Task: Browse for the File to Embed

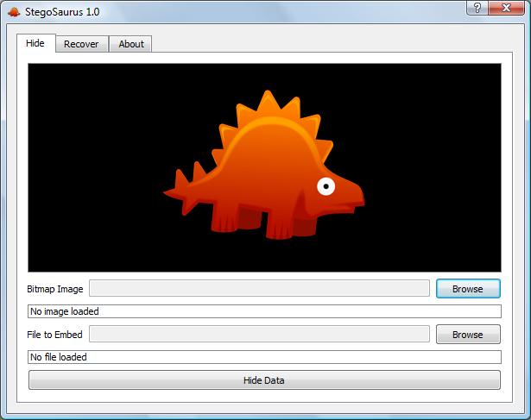Action: [x=468, y=335]
